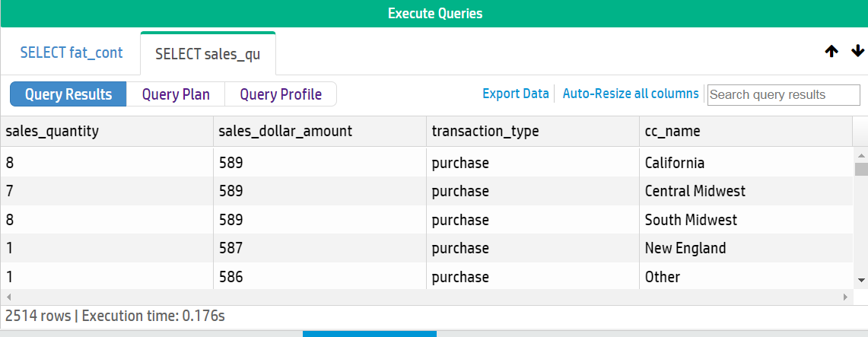The width and height of the screenshot is (868, 337).
Task: Click the Export Data link
Action: coord(515,94)
